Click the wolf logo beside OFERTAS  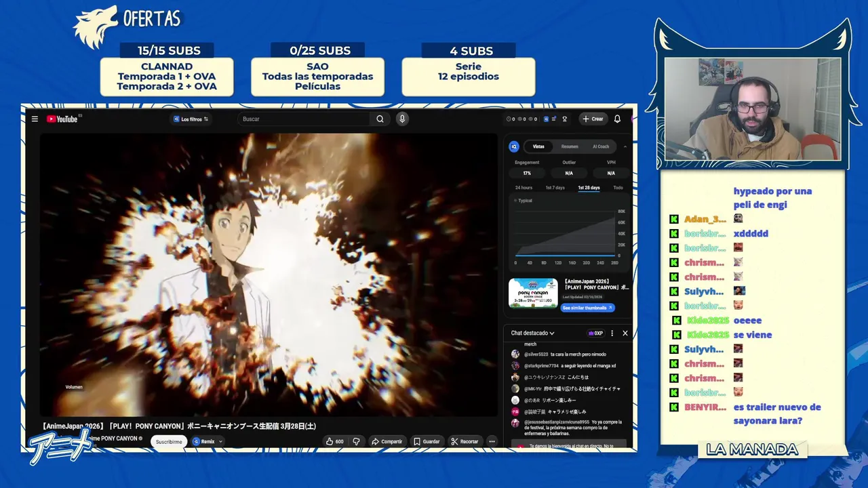tap(96, 28)
